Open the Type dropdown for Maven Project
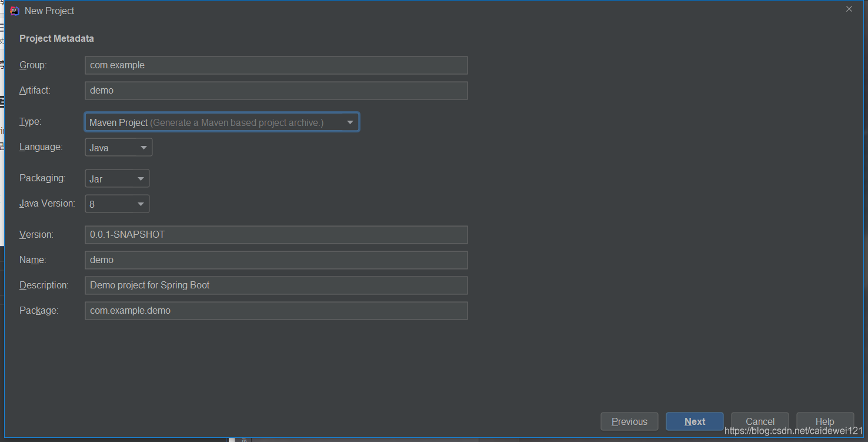 (x=222, y=122)
